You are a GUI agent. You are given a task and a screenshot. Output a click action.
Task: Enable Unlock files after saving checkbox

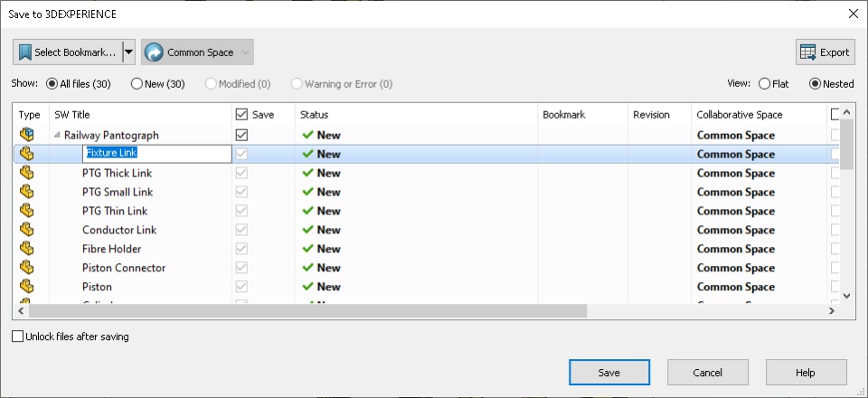19,336
